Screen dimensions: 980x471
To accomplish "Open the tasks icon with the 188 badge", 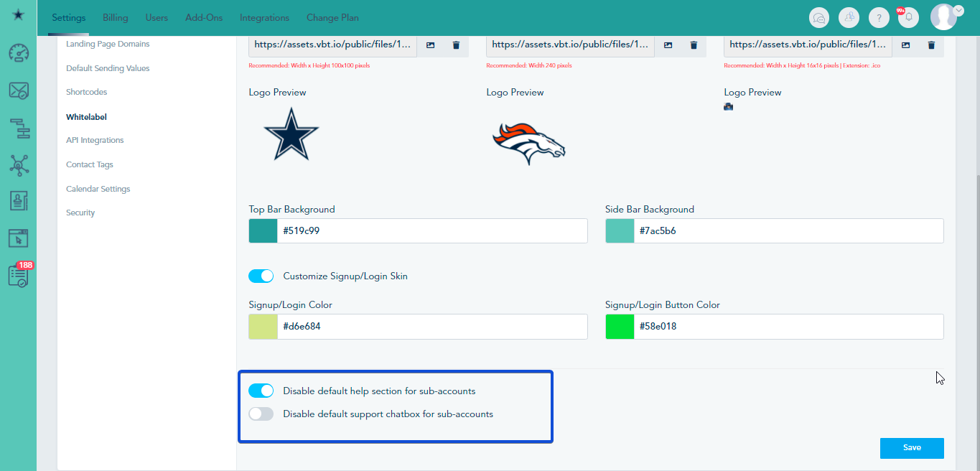I will pyautogui.click(x=20, y=274).
